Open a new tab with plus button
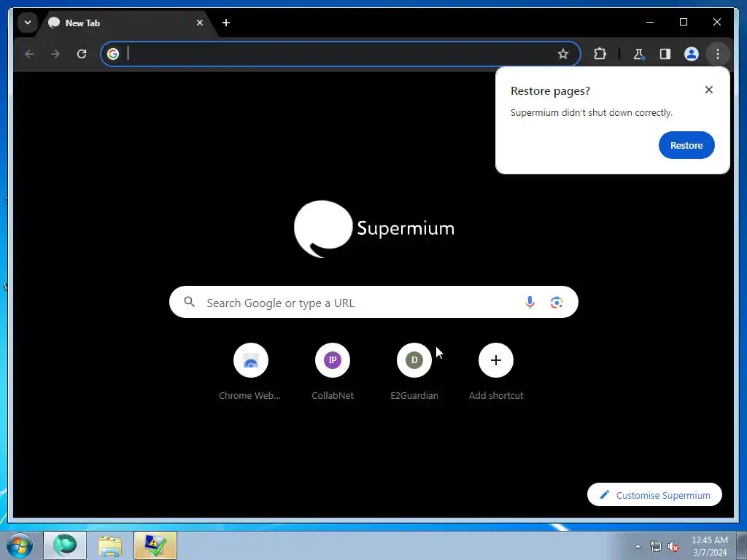Viewport: 747px width, 560px height. [226, 23]
